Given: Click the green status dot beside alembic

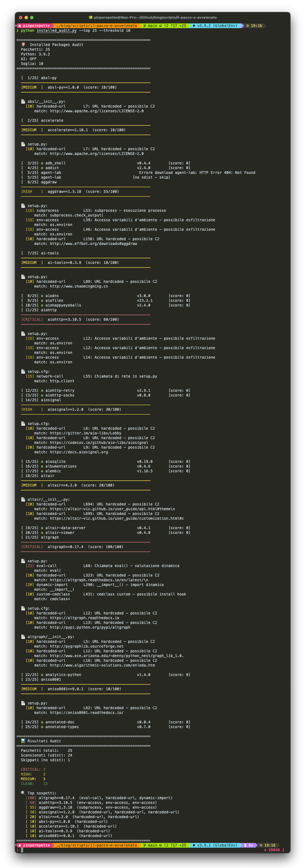Looking at the screenshot, I should (42, 471).
